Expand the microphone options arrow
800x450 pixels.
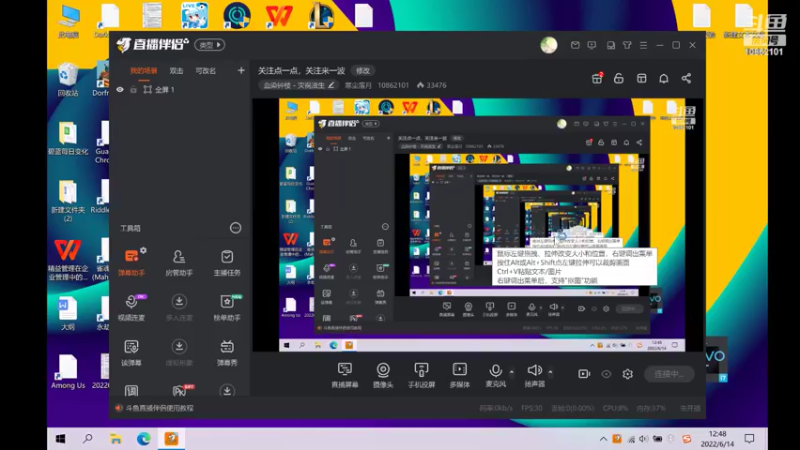(512, 371)
